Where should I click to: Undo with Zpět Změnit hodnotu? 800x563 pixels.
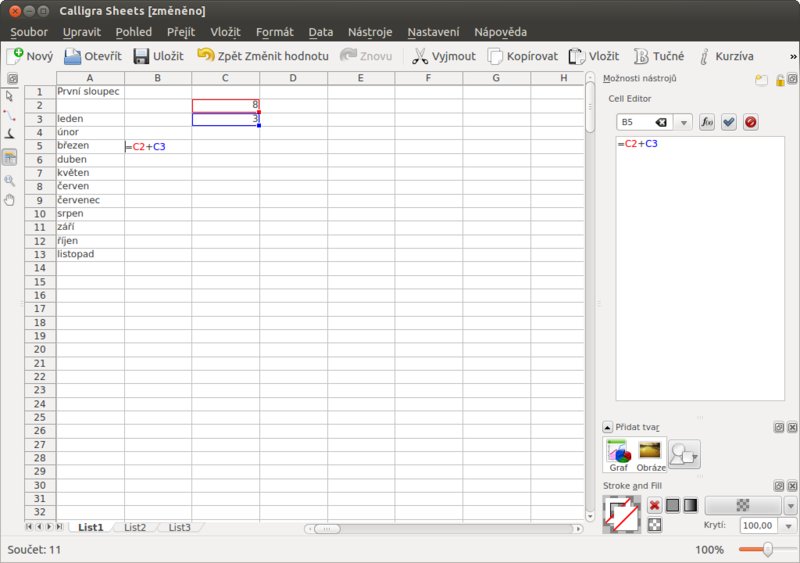(263, 56)
